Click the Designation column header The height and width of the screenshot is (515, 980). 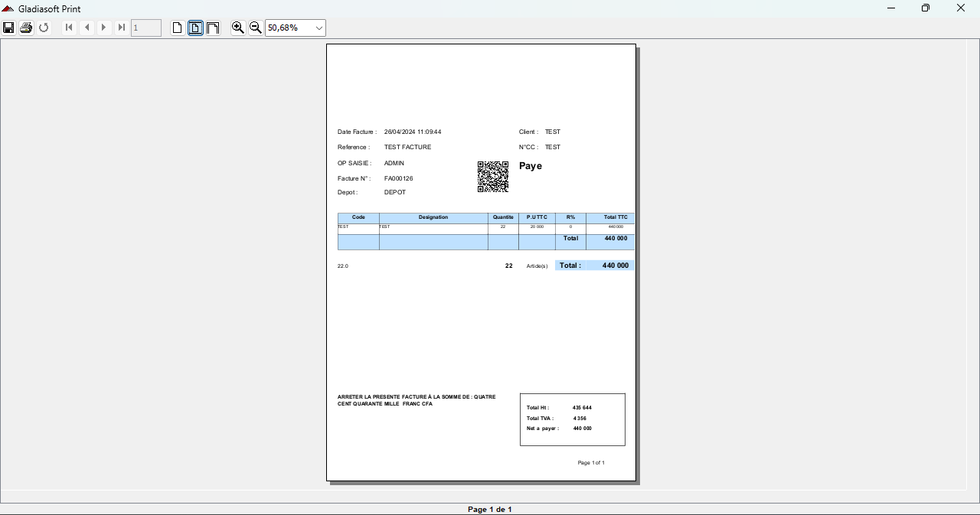tap(433, 217)
